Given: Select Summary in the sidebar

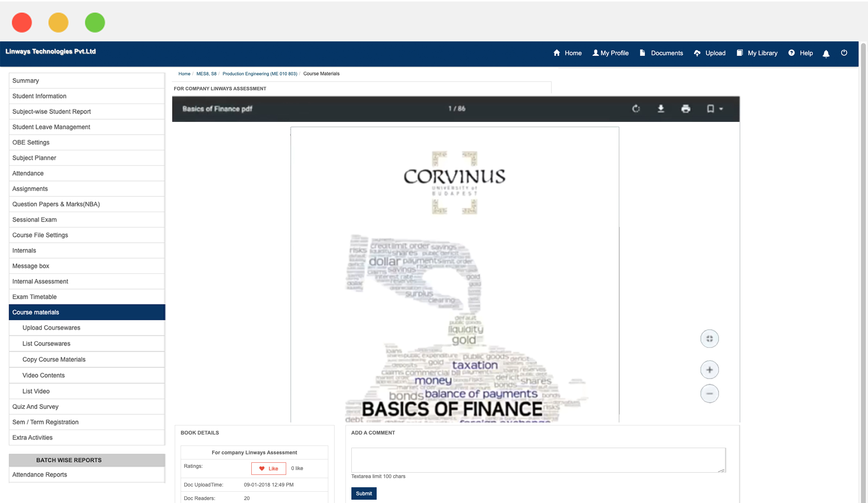Looking at the screenshot, I should coord(87,81).
